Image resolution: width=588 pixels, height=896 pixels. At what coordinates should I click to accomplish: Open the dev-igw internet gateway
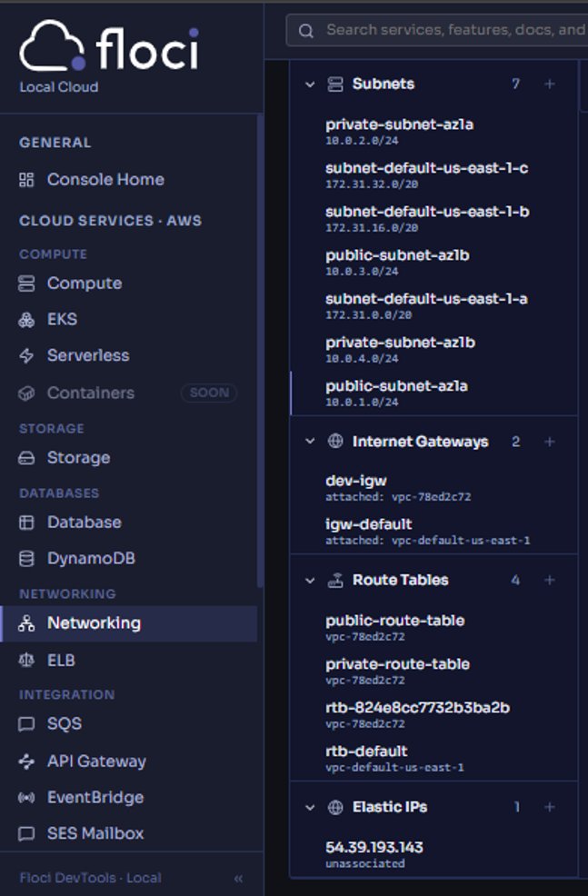pyautogui.click(x=434, y=488)
